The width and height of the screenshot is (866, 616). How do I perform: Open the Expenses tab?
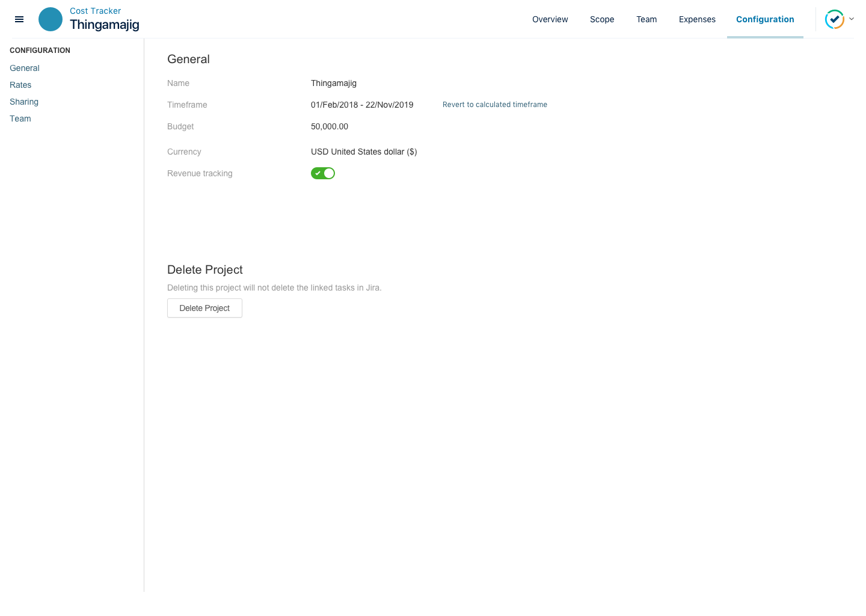pyautogui.click(x=697, y=19)
